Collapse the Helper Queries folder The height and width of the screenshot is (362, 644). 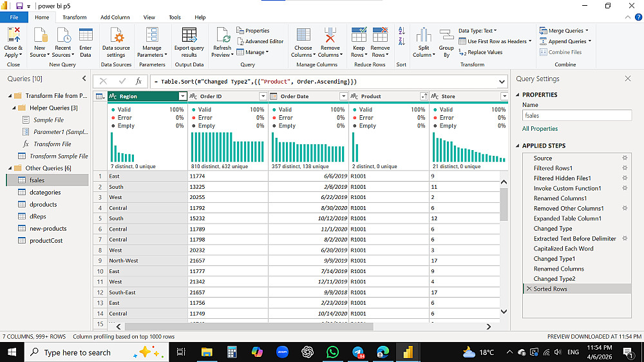pyautogui.click(x=14, y=108)
